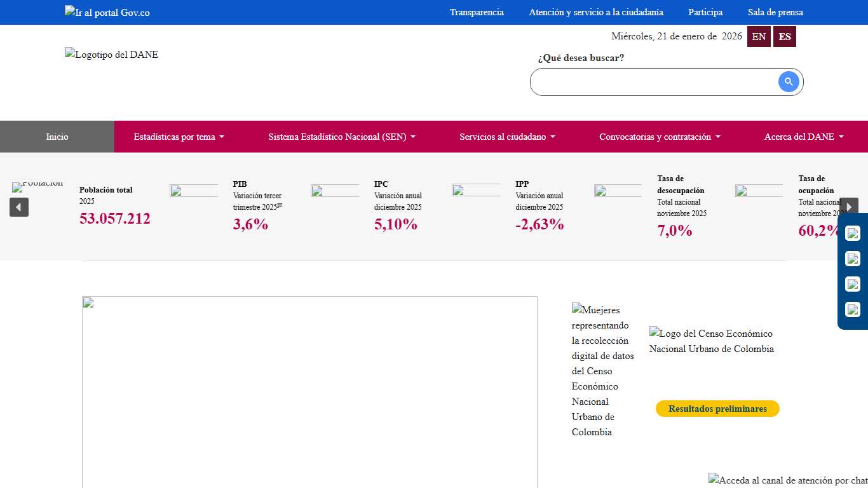Click the Resultados preliminares button
The image size is (868, 488).
[x=717, y=409]
